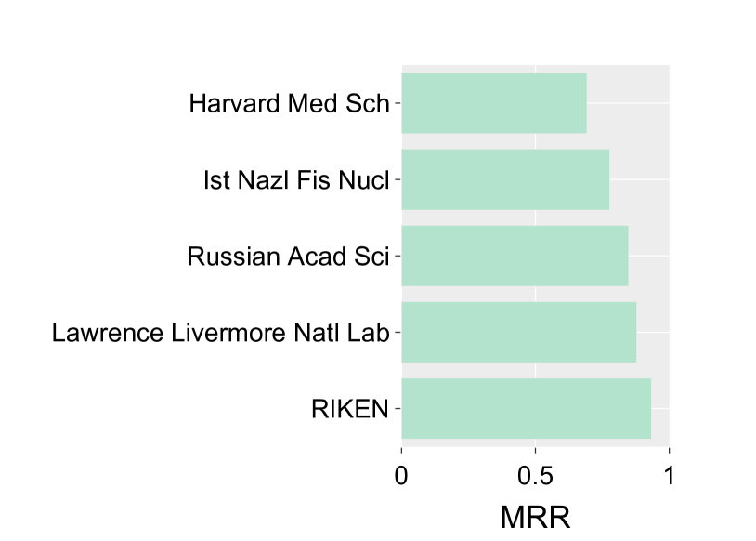Click the '0' x-axis tick label
The width and height of the screenshot is (756, 541).
401,476
